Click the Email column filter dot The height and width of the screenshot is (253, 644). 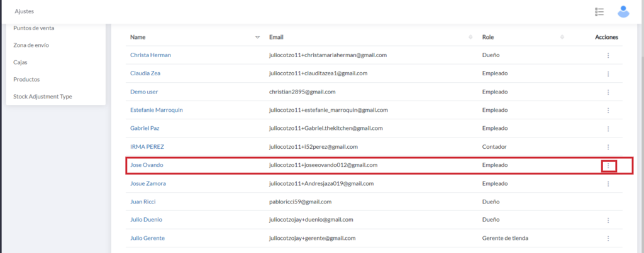[470, 38]
